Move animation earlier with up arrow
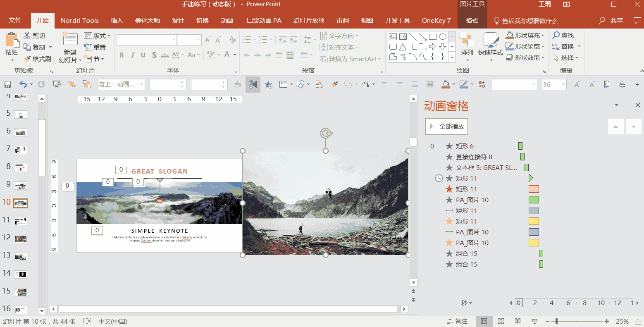Screen dimensions: 644x327 (615, 127)
